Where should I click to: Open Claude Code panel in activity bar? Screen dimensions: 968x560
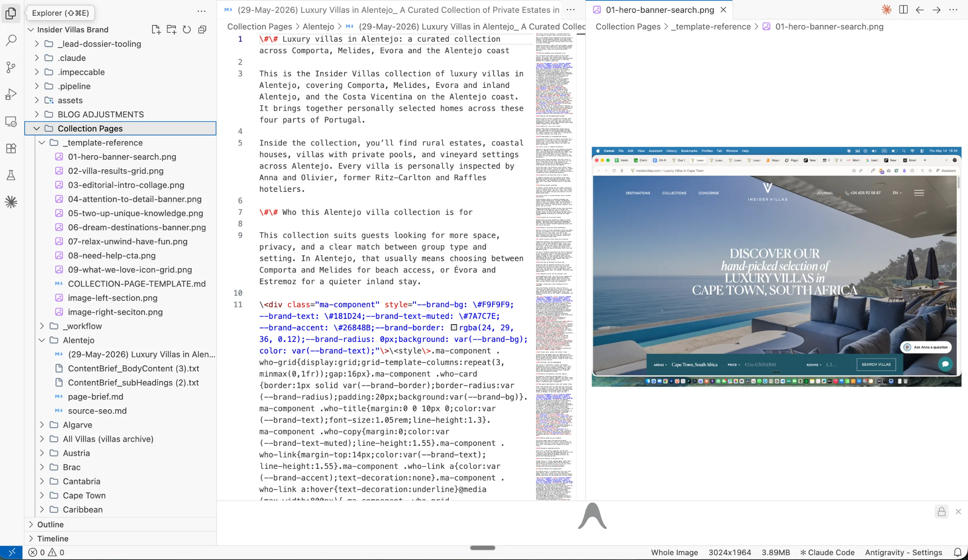[11, 202]
